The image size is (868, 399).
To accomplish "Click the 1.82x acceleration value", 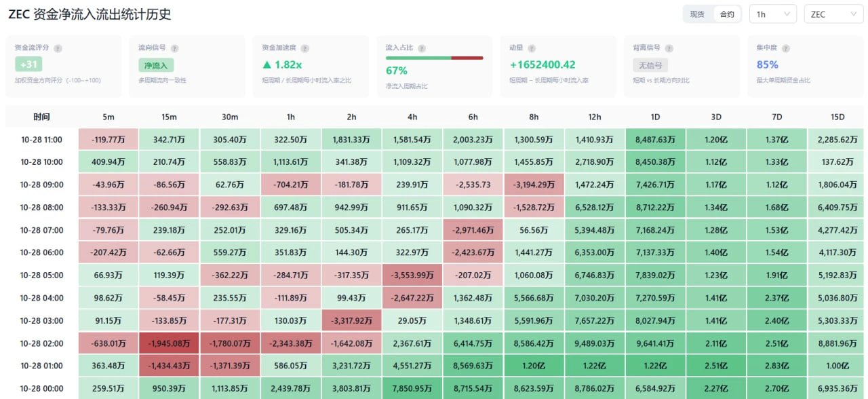I will pyautogui.click(x=282, y=65).
